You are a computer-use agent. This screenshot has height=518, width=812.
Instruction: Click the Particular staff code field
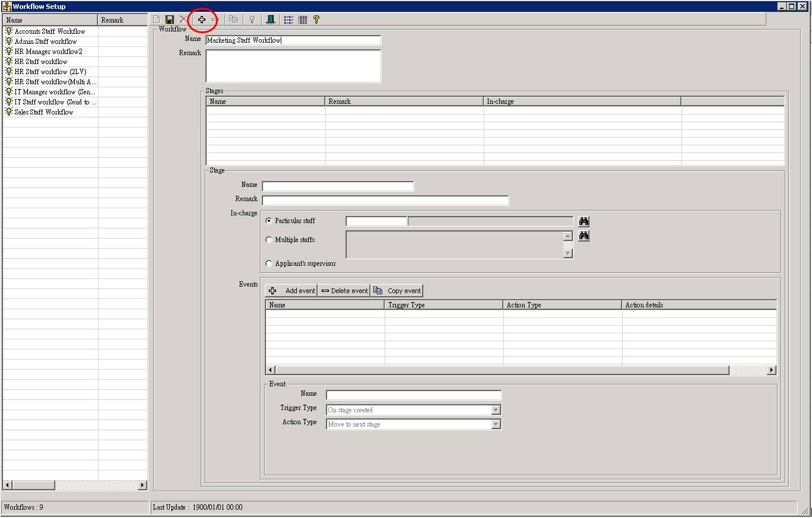tap(376, 221)
